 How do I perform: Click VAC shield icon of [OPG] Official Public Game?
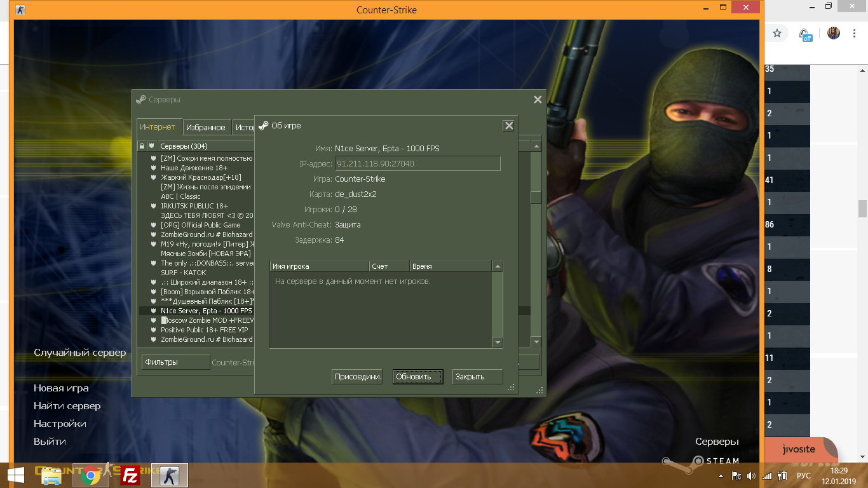[x=153, y=225]
